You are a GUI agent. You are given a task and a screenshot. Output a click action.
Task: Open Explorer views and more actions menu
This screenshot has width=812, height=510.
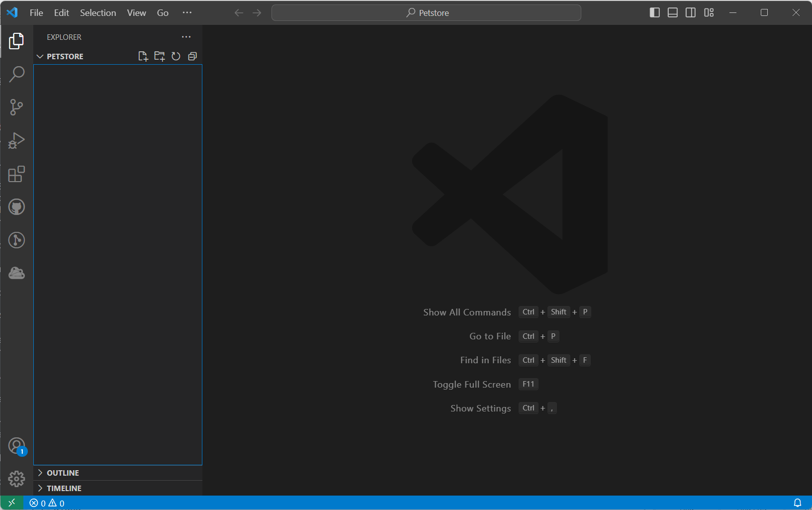[x=186, y=37]
